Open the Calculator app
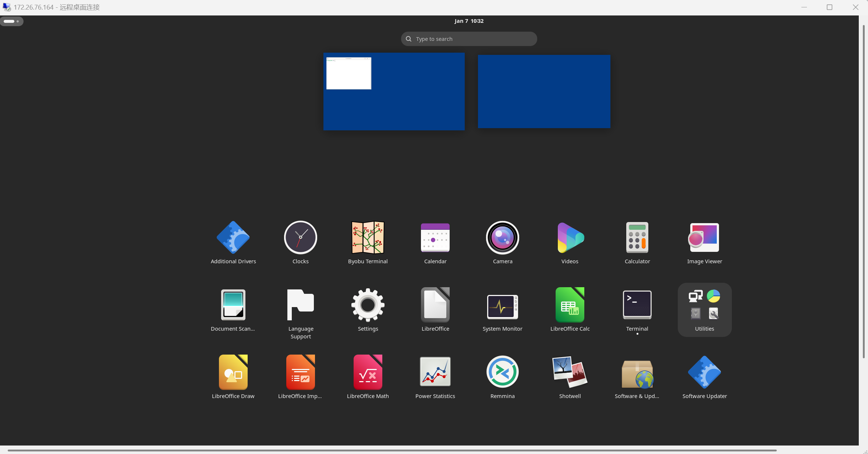Image resolution: width=868 pixels, height=454 pixels. coord(637,238)
